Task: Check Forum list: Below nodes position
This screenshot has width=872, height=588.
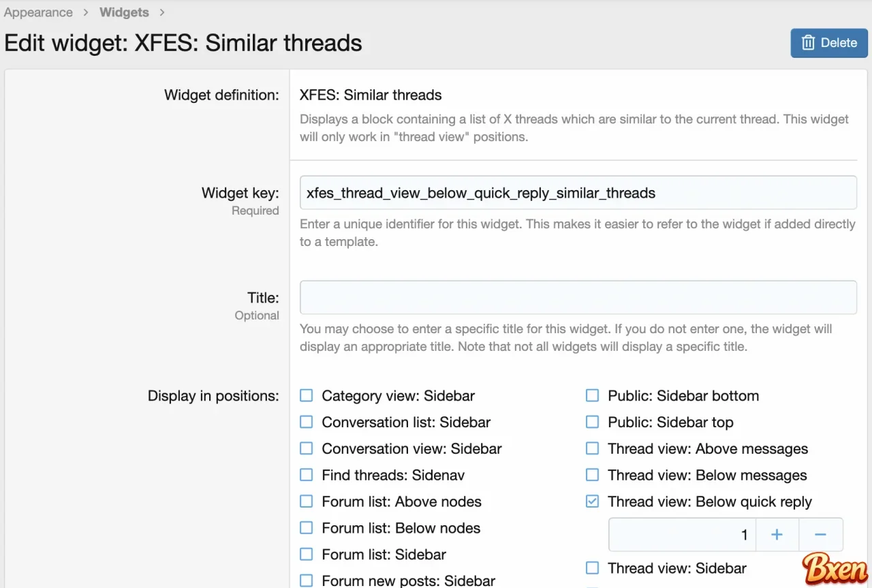Action: coord(306,527)
